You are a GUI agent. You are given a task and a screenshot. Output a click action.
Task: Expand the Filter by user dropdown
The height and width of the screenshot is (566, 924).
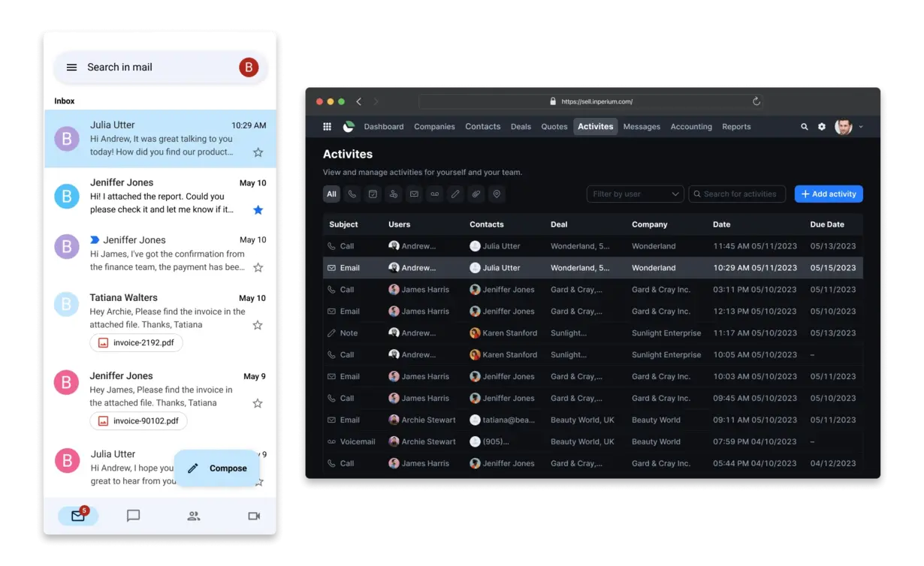(635, 194)
